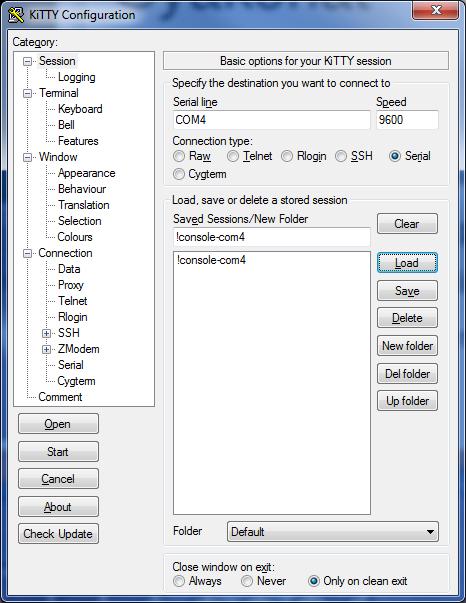Screen dimensions: 466x603
Task: Click the About button
Action: [x=58, y=506]
